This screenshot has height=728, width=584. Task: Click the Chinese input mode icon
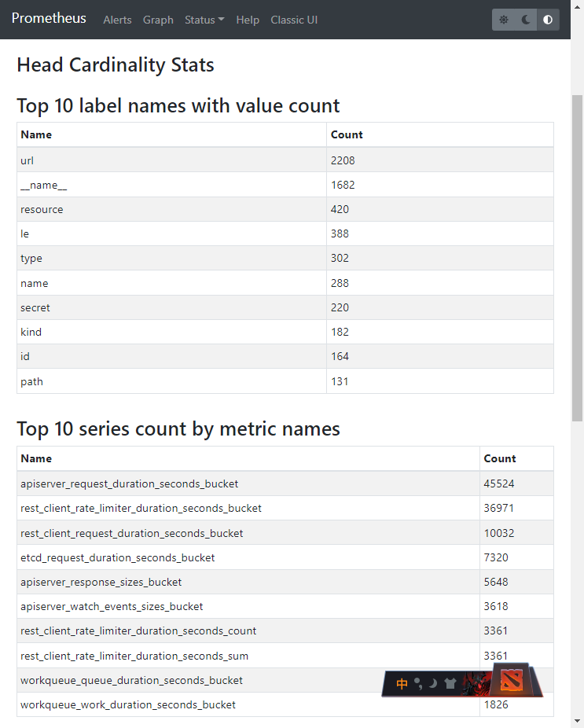[x=402, y=684]
